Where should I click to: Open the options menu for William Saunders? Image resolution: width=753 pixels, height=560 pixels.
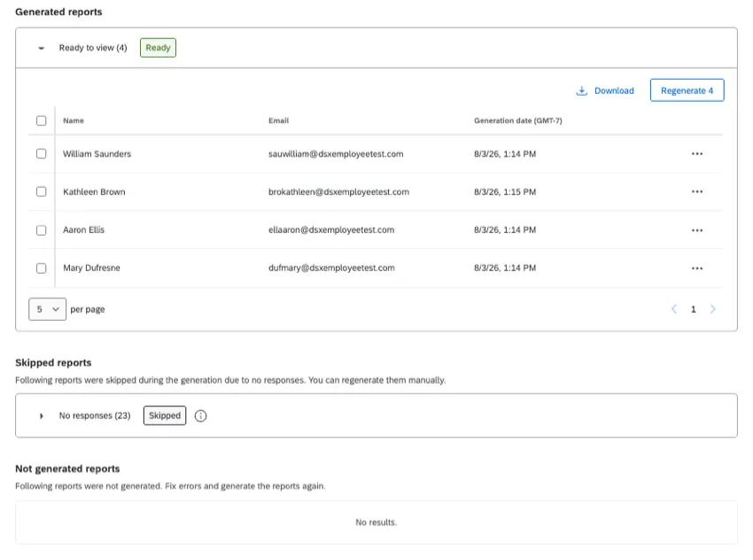[x=697, y=153]
